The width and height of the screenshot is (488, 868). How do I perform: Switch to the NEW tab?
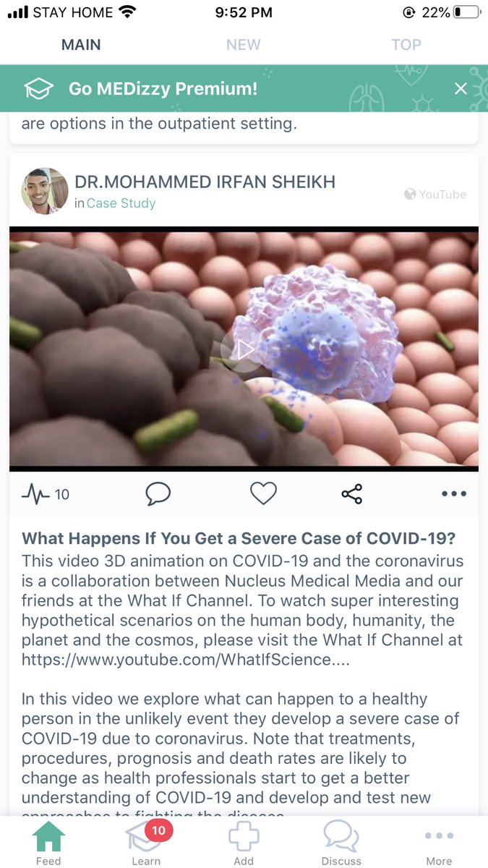click(x=244, y=45)
